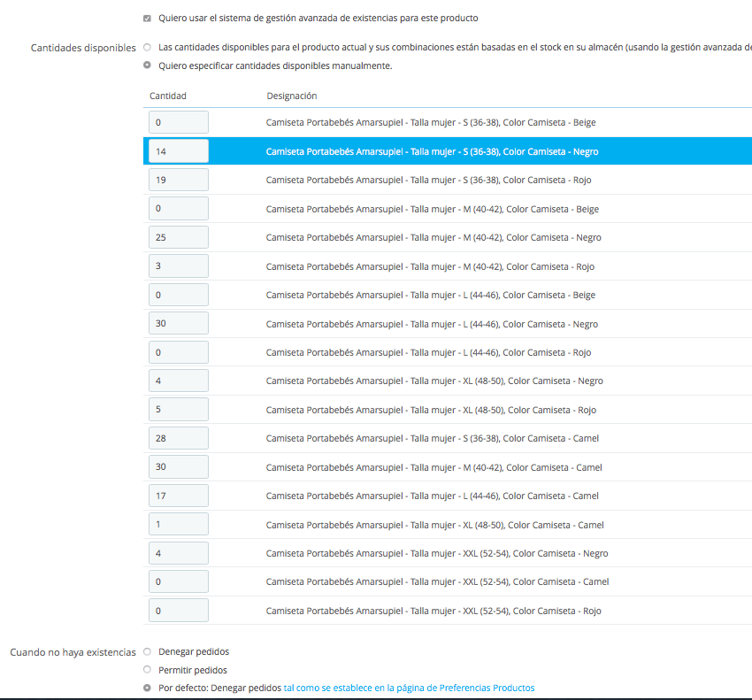Edit quantity for M (40-42) Camel
Viewport: 752px width, 700px height.
(179, 467)
